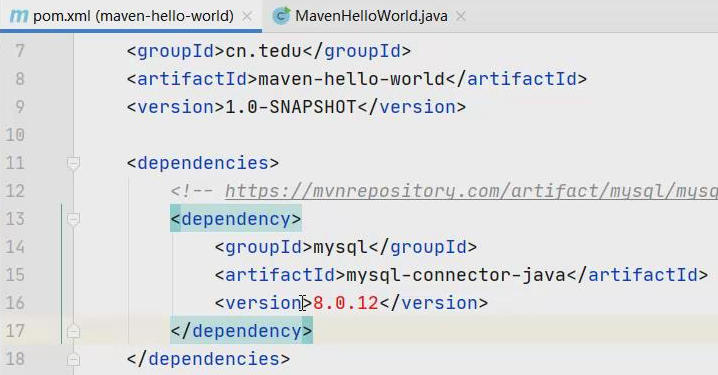This screenshot has width=718, height=375.
Task: Click line number 10 on the blank line
Action: coord(15,135)
